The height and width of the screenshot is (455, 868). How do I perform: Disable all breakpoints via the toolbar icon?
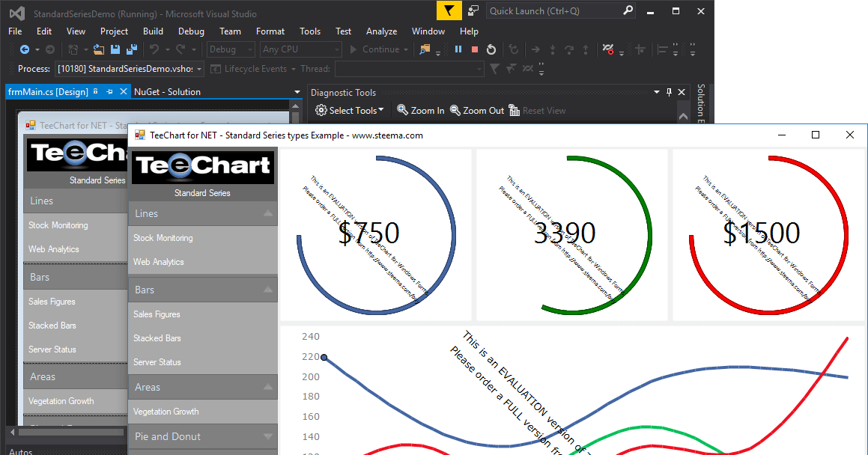(609, 48)
